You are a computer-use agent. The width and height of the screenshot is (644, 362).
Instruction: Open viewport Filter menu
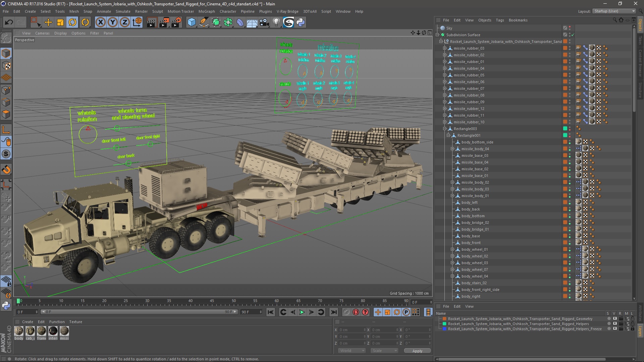[95, 33]
